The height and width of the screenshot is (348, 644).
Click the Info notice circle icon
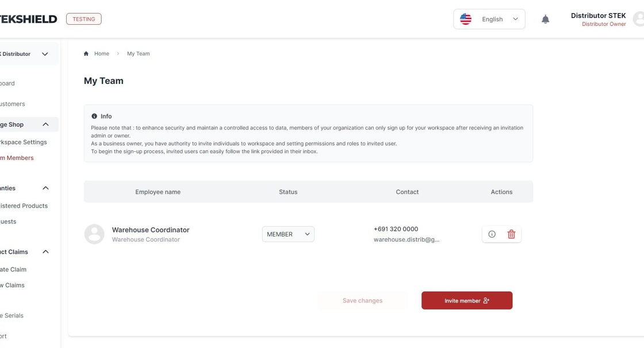coord(94,116)
